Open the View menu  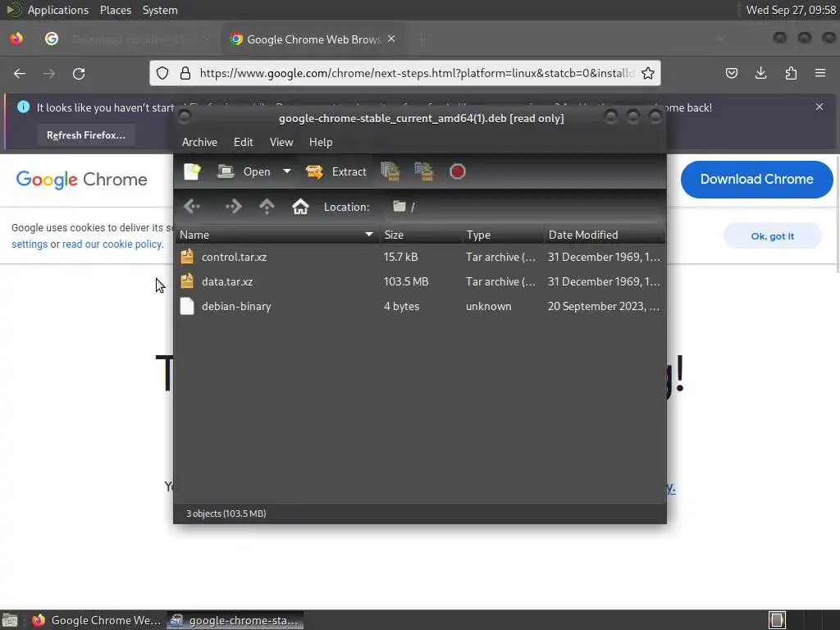(x=281, y=142)
